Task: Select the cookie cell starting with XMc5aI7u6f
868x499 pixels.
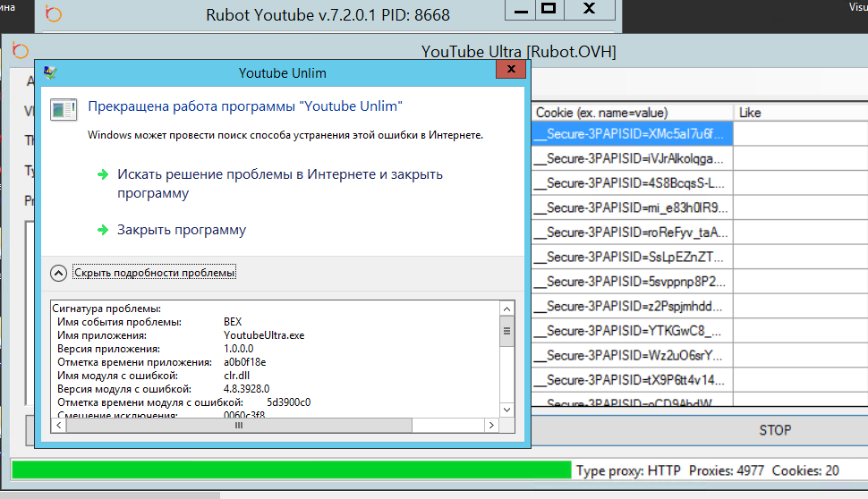Action: [632, 133]
